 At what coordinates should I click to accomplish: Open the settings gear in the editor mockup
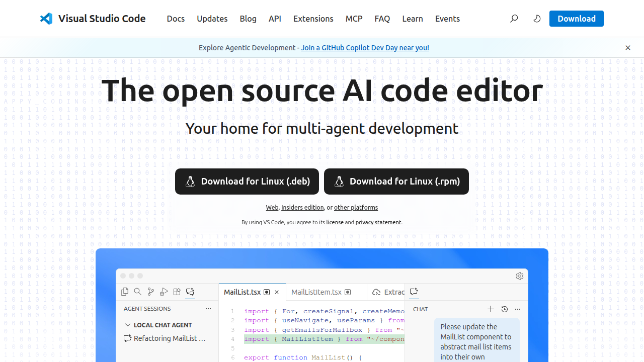(519, 276)
